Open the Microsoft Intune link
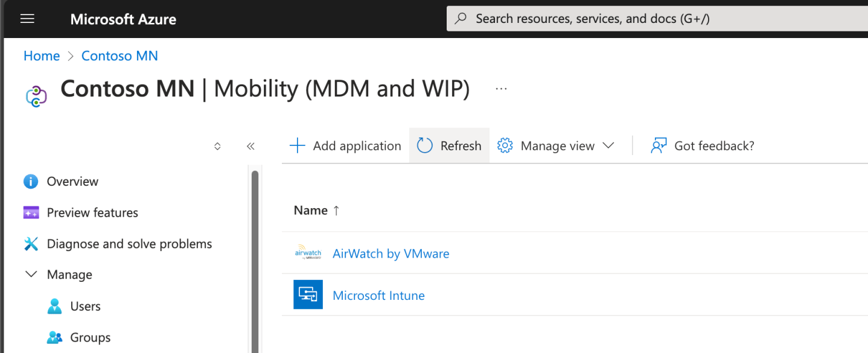Screen dimensions: 868x353 tap(378, 296)
